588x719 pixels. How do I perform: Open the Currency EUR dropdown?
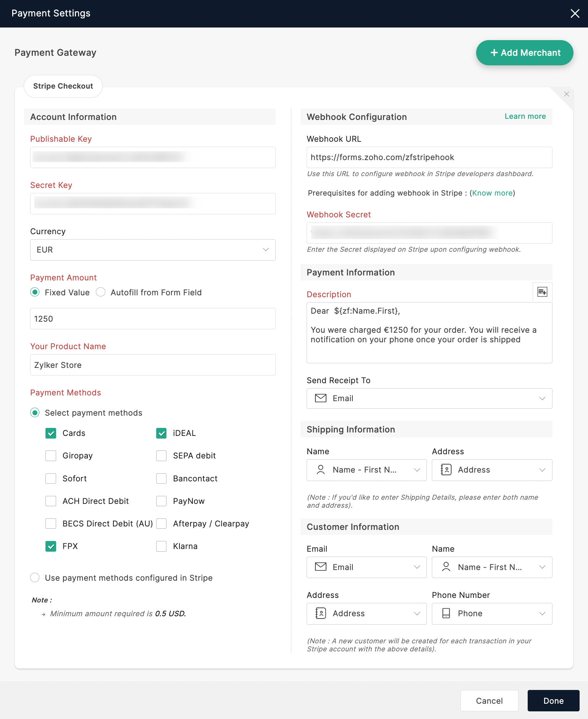click(153, 250)
